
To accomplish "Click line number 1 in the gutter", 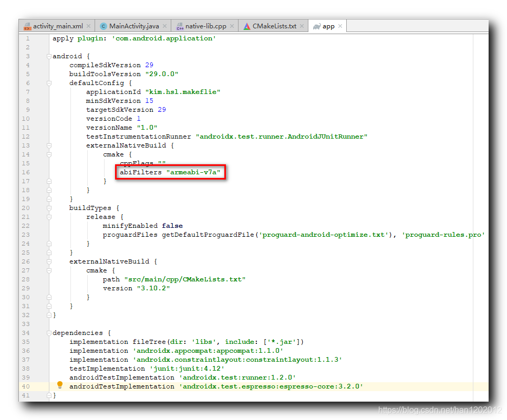I will coord(28,38).
